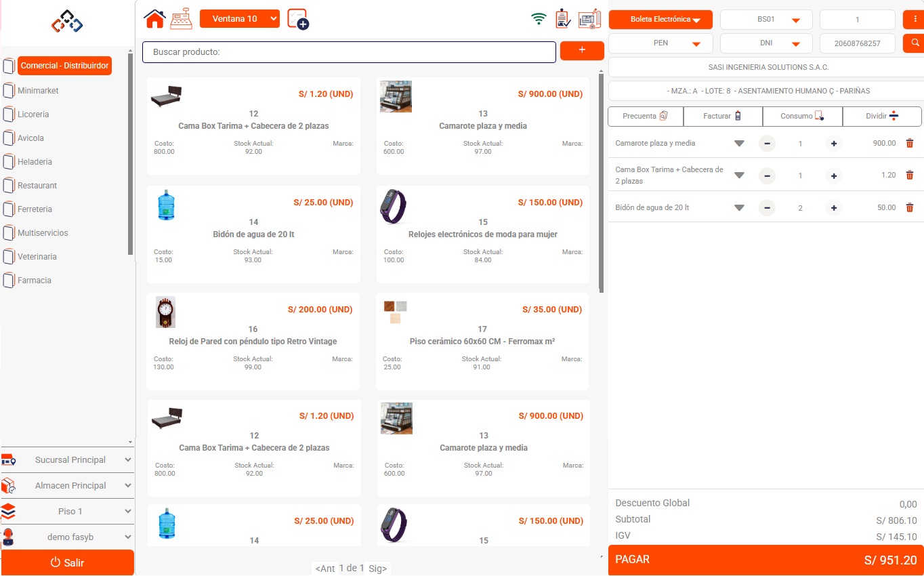Remove Cama Box Tarima from cart
Image resolution: width=924 pixels, height=576 pixels.
910,175
